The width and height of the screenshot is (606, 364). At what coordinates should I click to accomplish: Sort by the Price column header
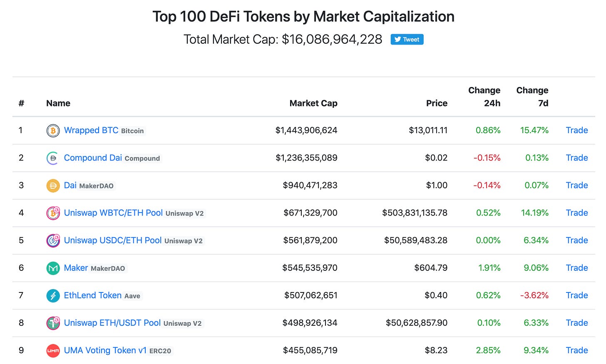point(437,103)
